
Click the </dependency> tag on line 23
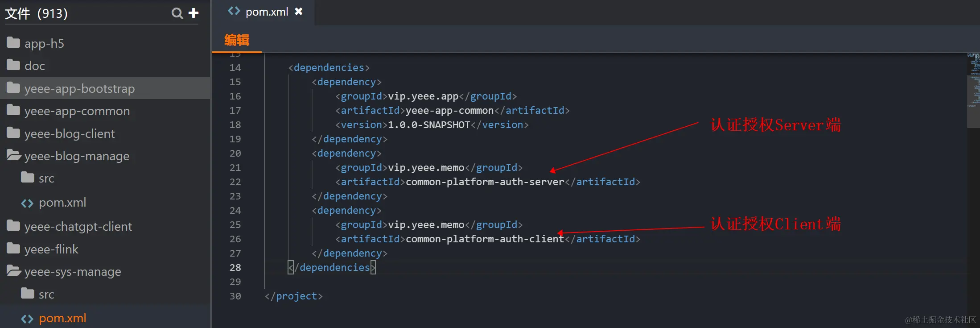tap(350, 196)
